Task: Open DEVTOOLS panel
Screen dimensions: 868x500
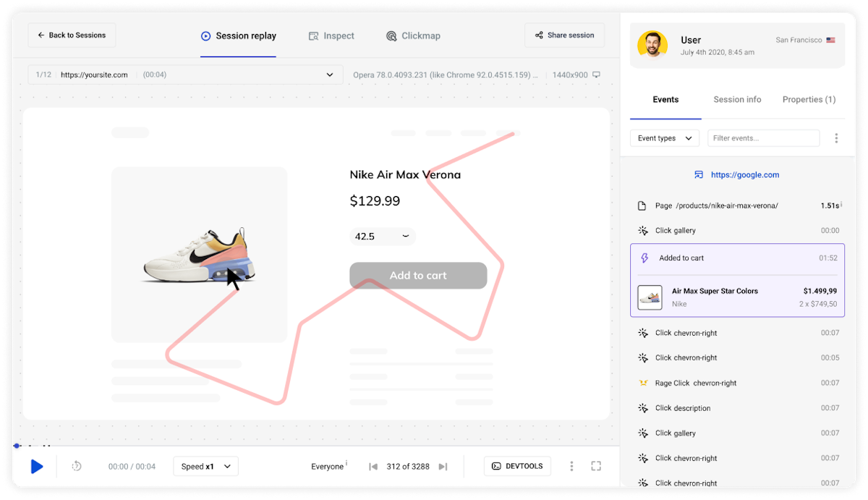Action: click(x=517, y=466)
